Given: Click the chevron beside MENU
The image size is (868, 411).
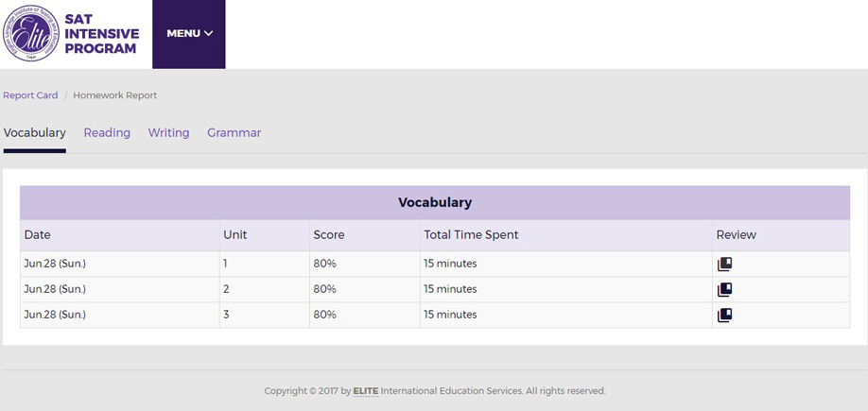Looking at the screenshot, I should tap(209, 34).
